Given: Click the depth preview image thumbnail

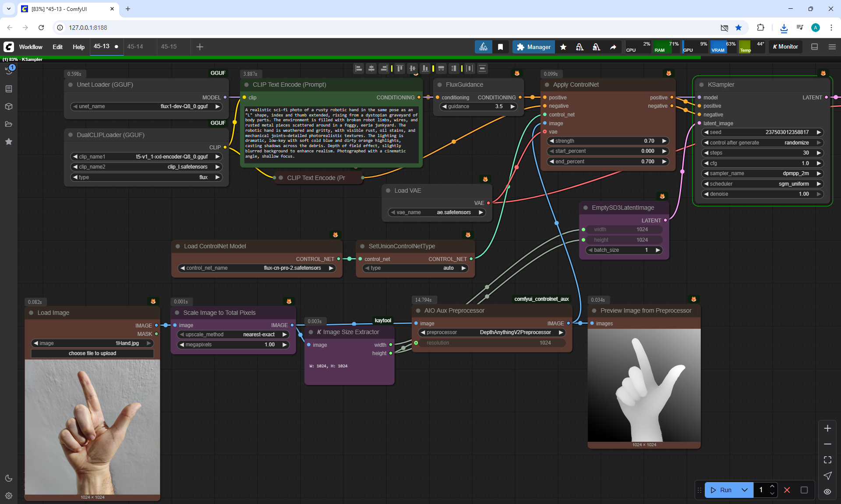Looking at the screenshot, I should click(644, 385).
